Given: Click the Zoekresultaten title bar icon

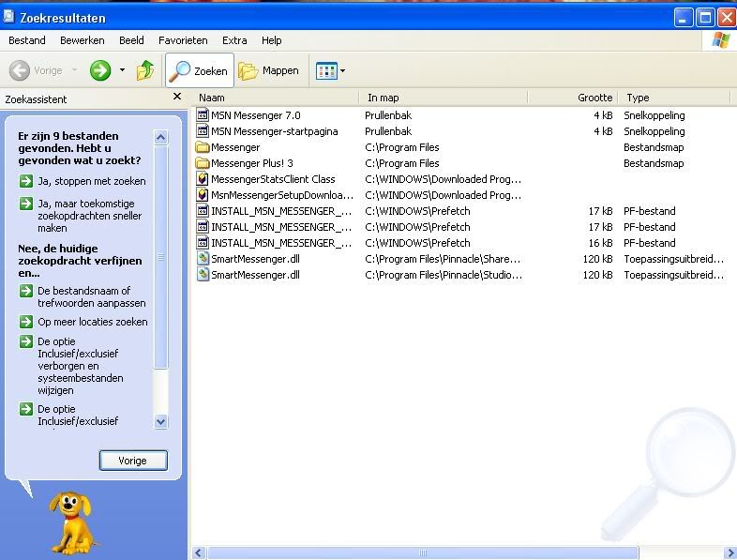Looking at the screenshot, I should click(x=9, y=17).
